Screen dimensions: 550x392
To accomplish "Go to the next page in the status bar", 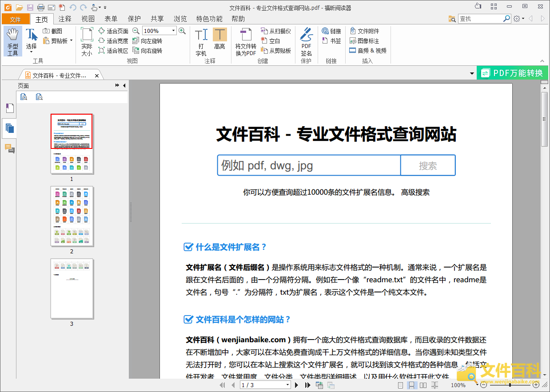I will (x=296, y=385).
